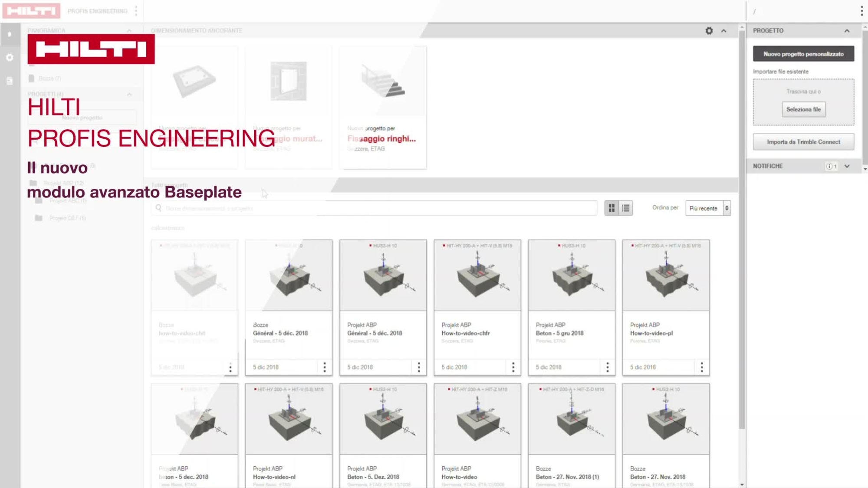
Task: Click the file drop zone Trascina qui
Action: [x=803, y=102]
